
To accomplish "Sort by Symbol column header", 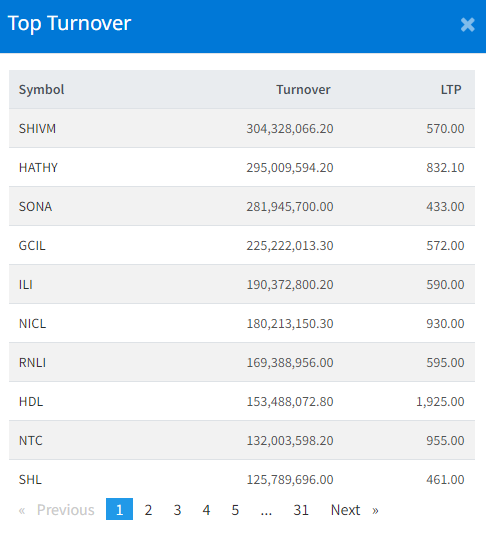I will tap(41, 90).
